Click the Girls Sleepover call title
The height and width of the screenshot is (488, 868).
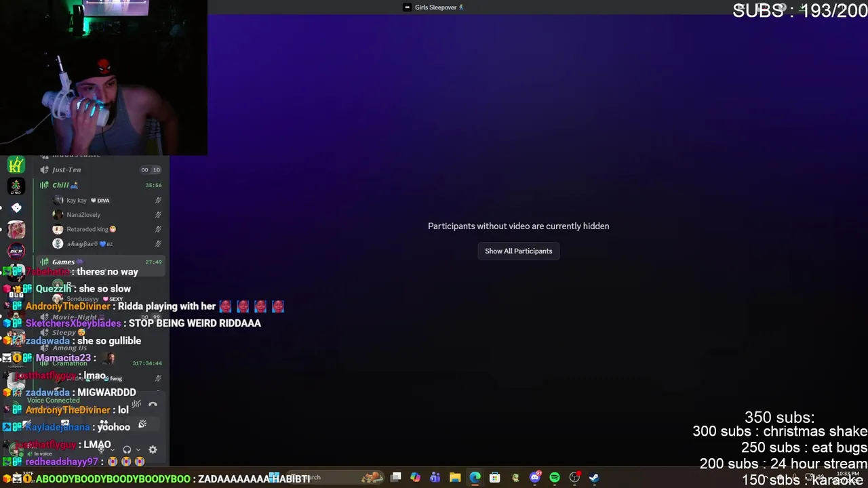coord(434,7)
